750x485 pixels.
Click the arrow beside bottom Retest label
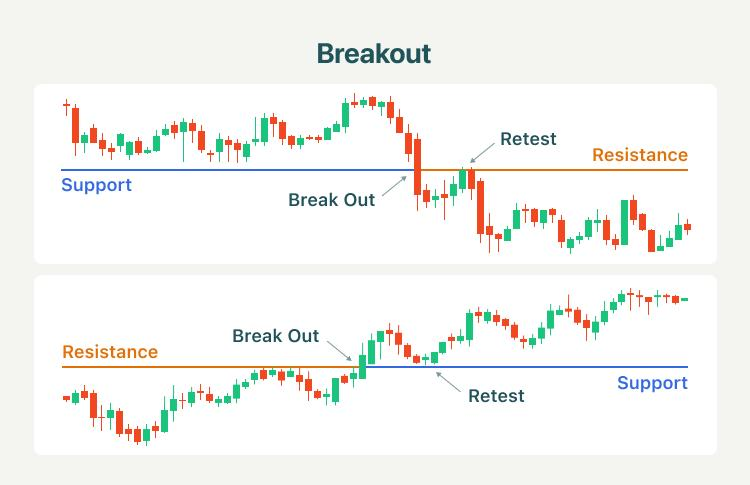coord(448,382)
